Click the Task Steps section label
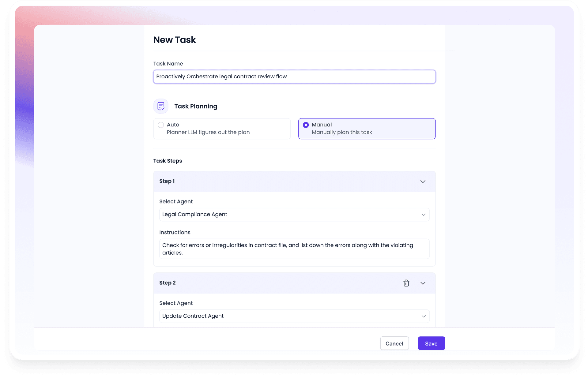 coord(168,161)
